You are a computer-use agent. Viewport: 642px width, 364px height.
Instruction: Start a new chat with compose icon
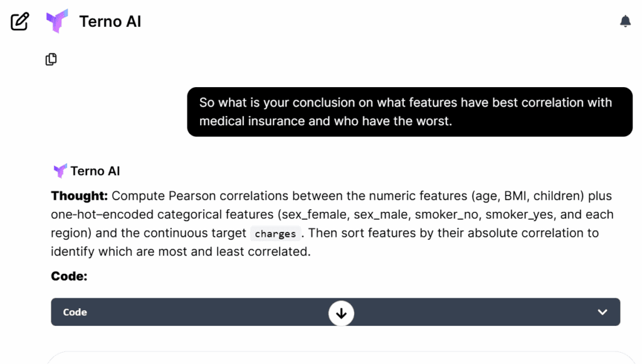(x=20, y=21)
